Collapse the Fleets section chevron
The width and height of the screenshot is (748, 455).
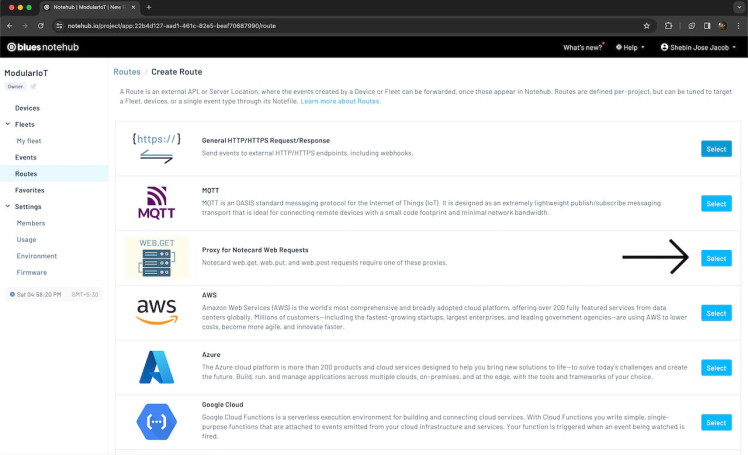click(8, 124)
